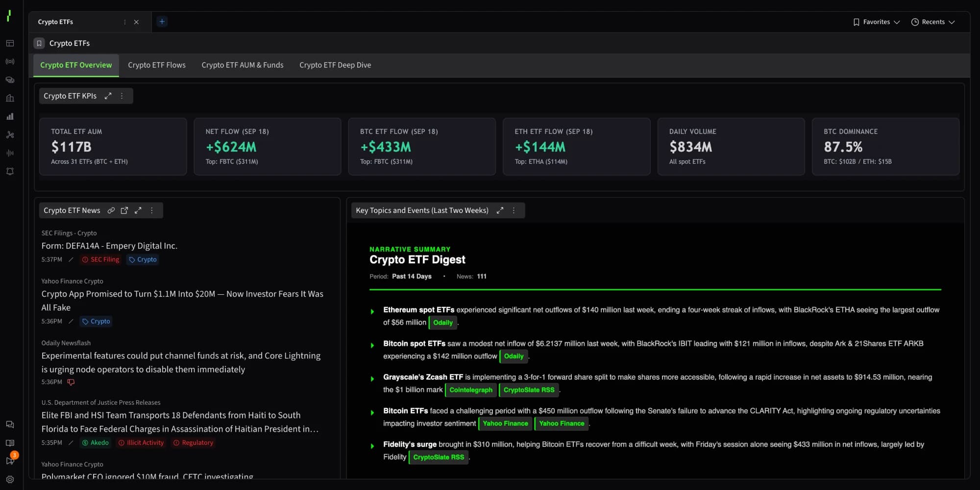Add a new tab with plus button
Viewport: 980px width, 490px height.
click(x=162, y=22)
